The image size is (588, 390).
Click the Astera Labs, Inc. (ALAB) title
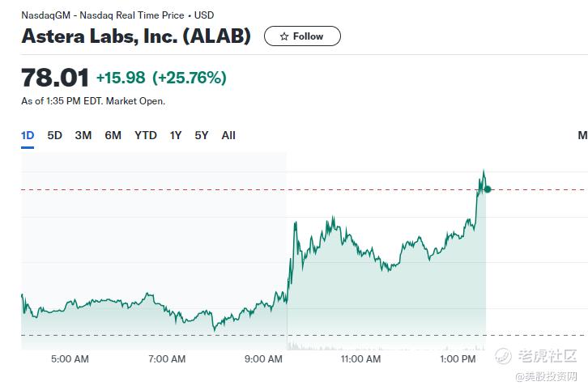click(x=136, y=36)
